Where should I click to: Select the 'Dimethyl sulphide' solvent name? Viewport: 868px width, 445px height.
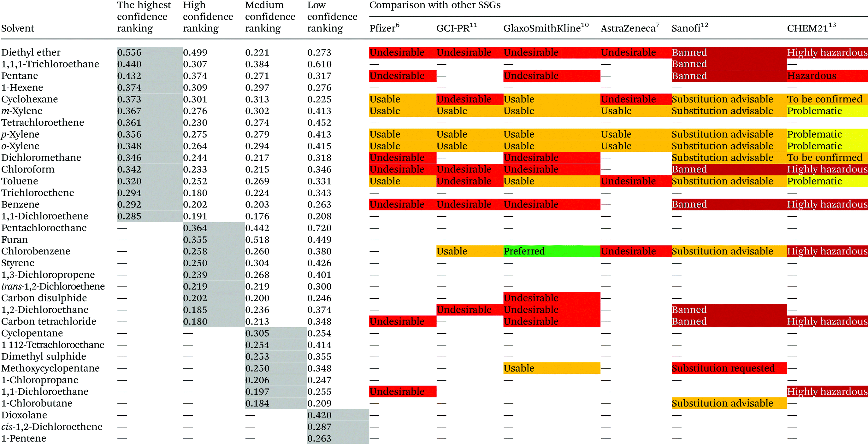[44, 356]
